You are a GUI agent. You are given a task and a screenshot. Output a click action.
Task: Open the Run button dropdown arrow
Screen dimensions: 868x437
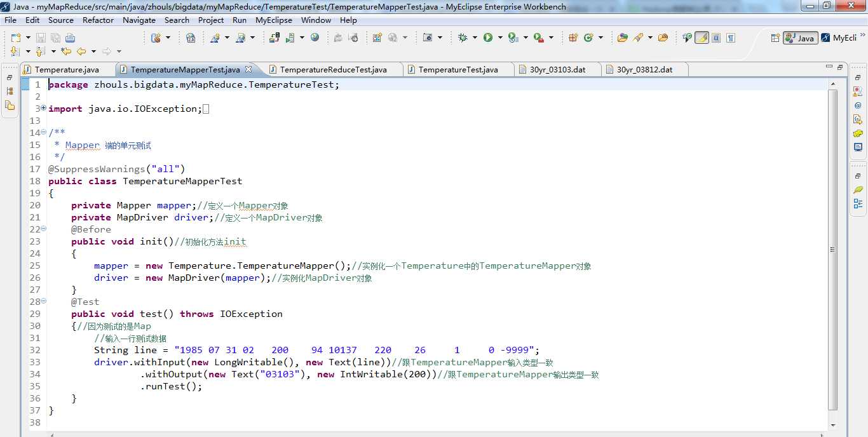tap(500, 37)
